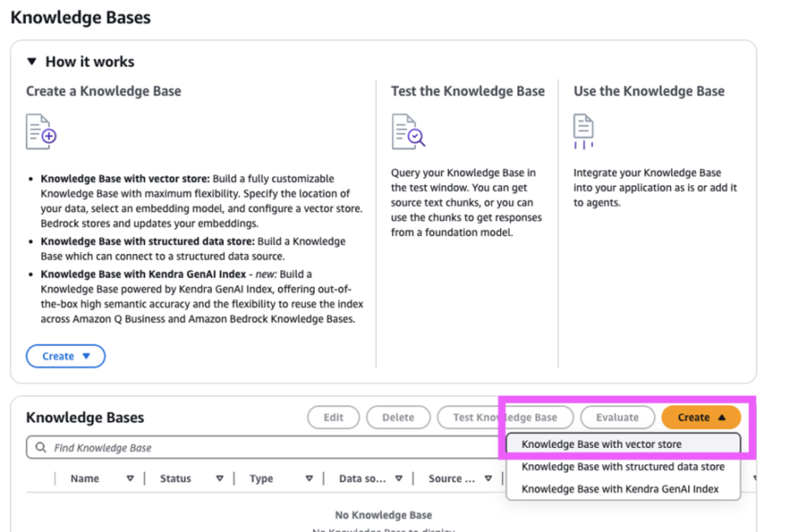Click the Knowledge Base with vector store bullet
The width and height of the screenshot is (798, 532).
click(125, 178)
